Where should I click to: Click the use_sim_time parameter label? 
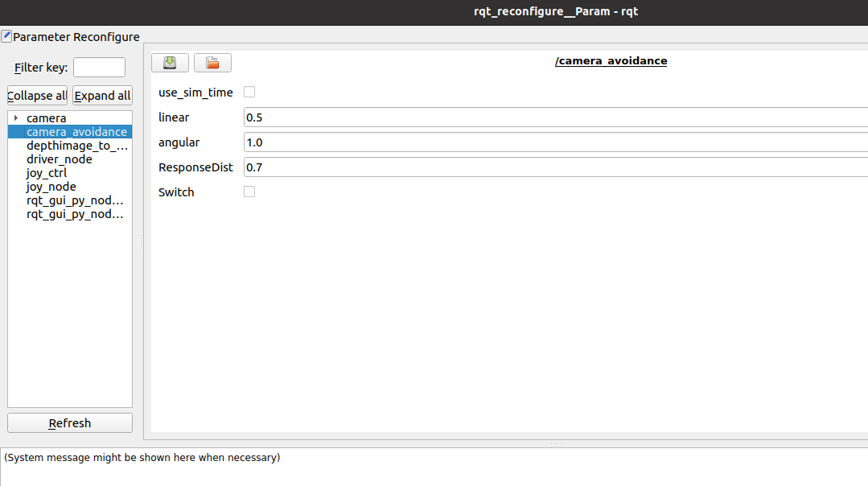pos(195,93)
